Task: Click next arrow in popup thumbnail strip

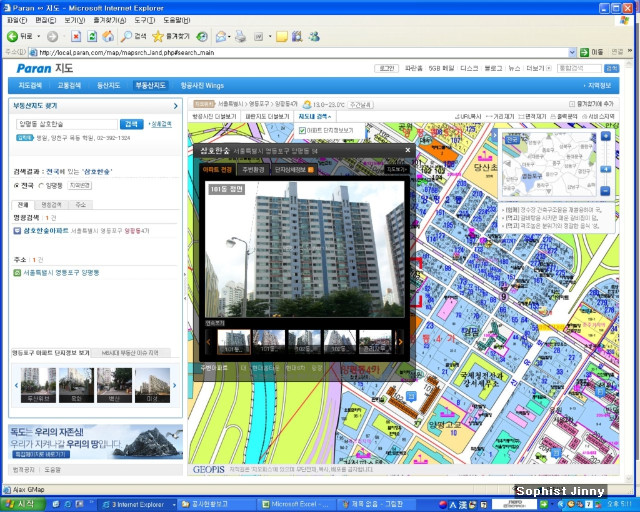Action: click(400, 342)
